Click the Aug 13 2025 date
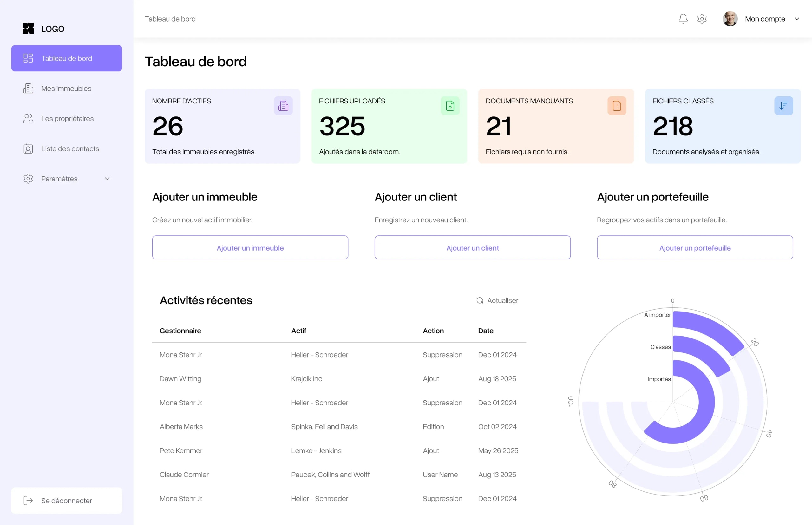Screen dimensions: 812x525 pyautogui.click(x=497, y=475)
